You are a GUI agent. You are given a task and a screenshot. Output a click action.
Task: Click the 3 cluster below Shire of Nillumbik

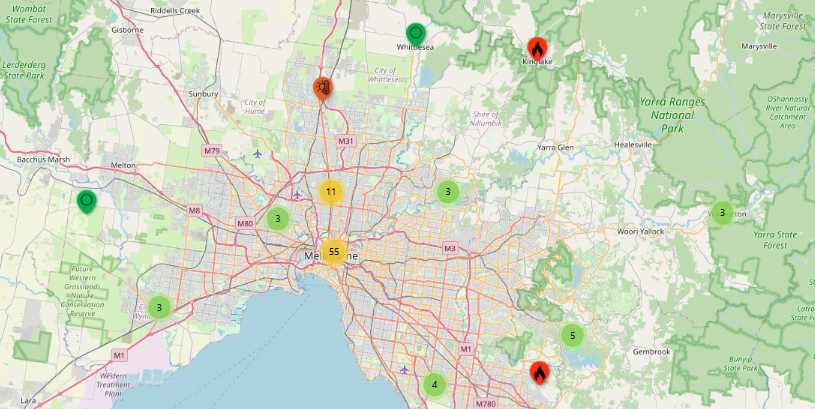[x=448, y=191]
